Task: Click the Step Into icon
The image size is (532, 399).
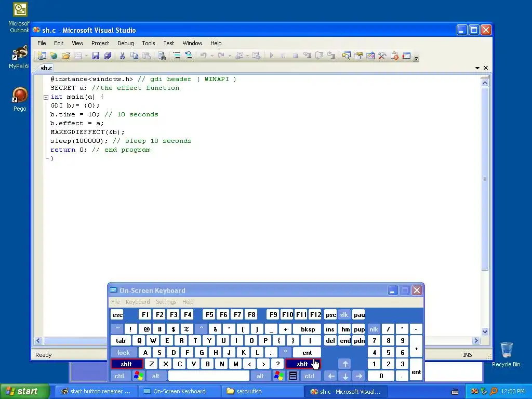Action: click(x=308, y=55)
